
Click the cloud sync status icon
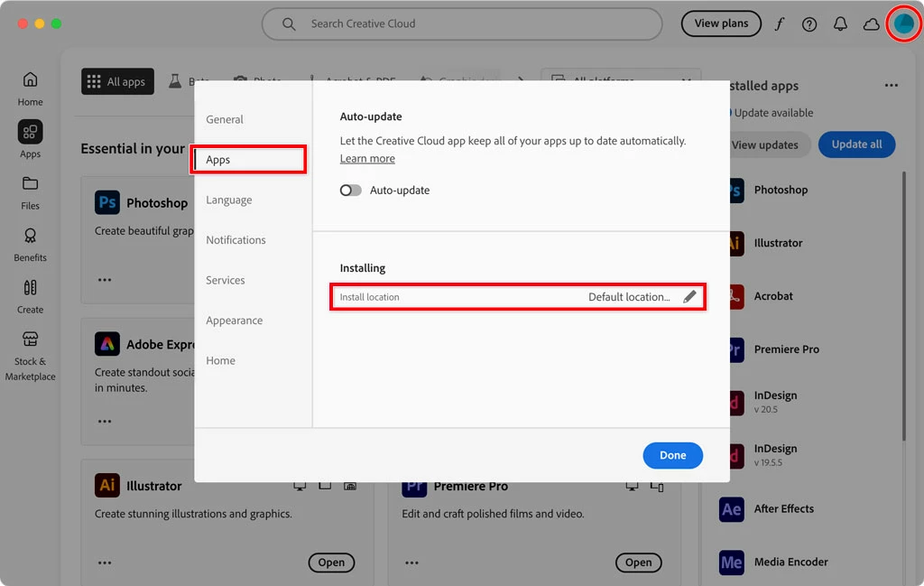(x=871, y=24)
